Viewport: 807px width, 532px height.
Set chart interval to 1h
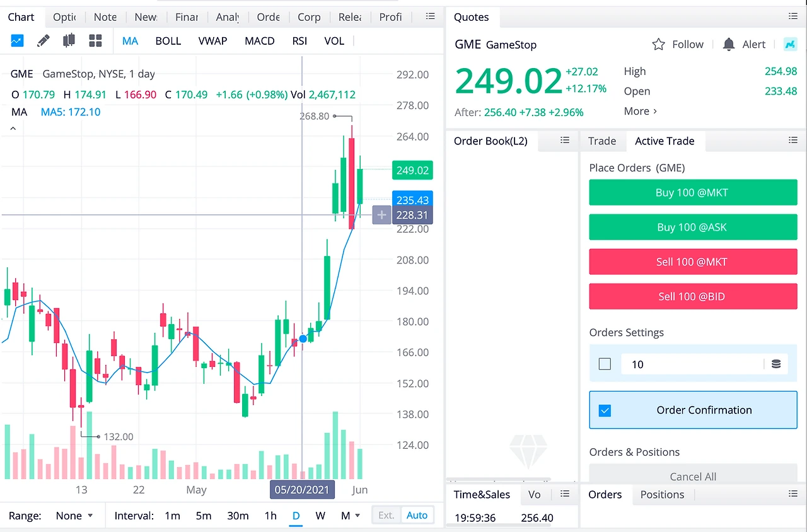click(270, 516)
